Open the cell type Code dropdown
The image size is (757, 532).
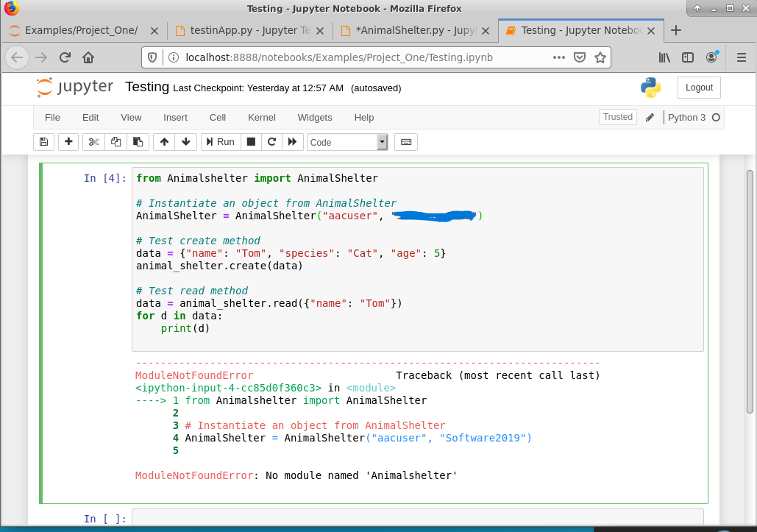pyautogui.click(x=347, y=143)
